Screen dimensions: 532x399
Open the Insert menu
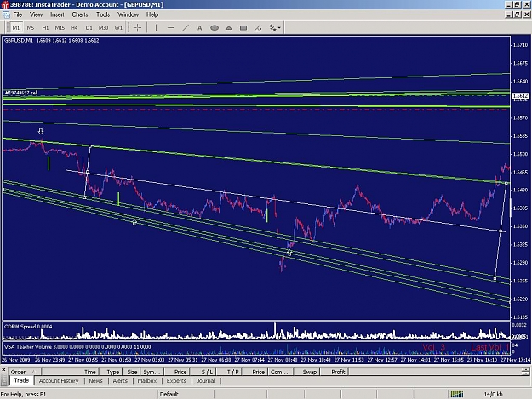(57, 14)
